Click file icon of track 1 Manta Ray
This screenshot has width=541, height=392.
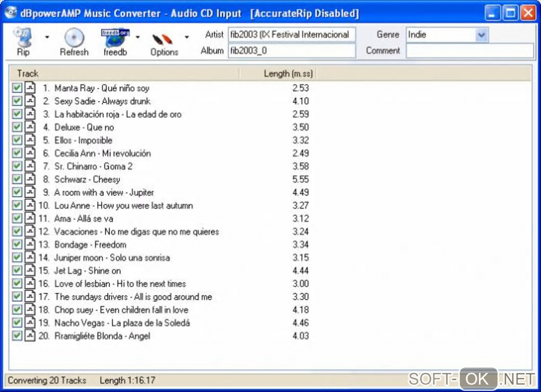[x=30, y=88]
